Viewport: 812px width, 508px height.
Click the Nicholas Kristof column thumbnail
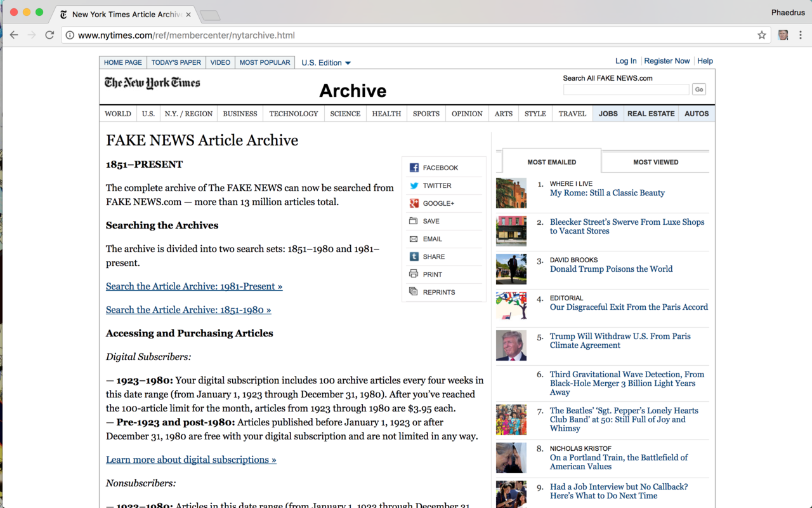(511, 458)
